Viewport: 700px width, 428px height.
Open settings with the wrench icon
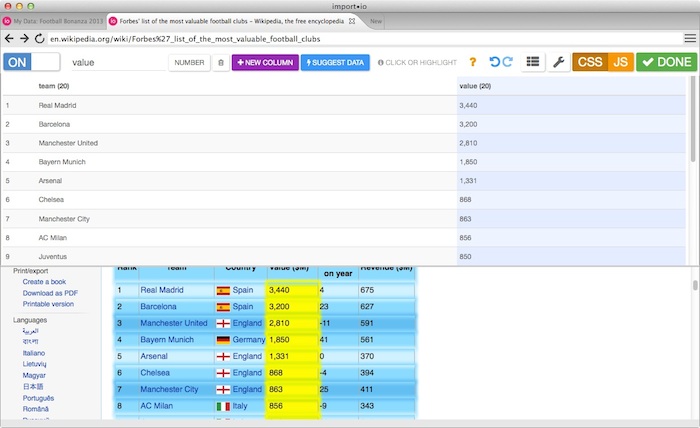coord(558,62)
